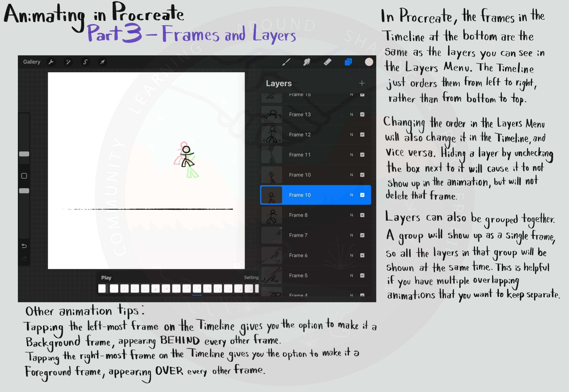Click the brush size slider handle
The width and height of the screenshot is (569, 392).
(24, 154)
